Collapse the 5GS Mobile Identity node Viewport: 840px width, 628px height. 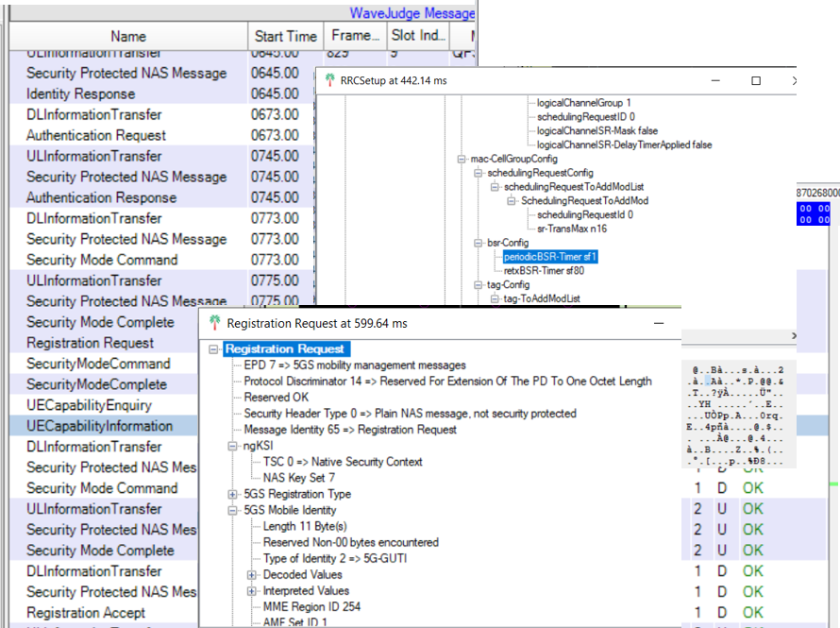[233, 510]
